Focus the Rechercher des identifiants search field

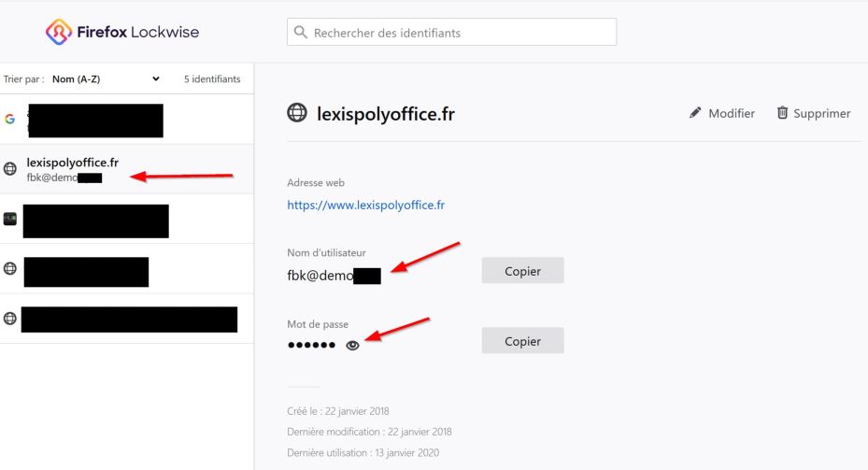click(451, 32)
